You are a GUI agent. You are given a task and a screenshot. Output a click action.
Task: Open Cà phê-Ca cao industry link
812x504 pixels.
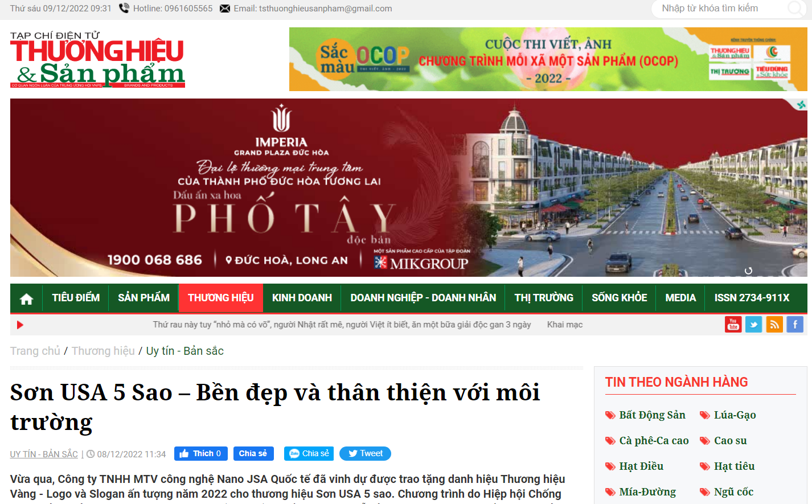pyautogui.click(x=654, y=441)
